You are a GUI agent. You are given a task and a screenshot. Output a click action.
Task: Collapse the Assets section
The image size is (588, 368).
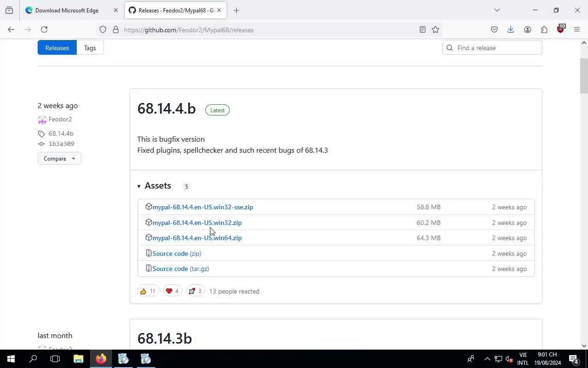pyautogui.click(x=154, y=185)
